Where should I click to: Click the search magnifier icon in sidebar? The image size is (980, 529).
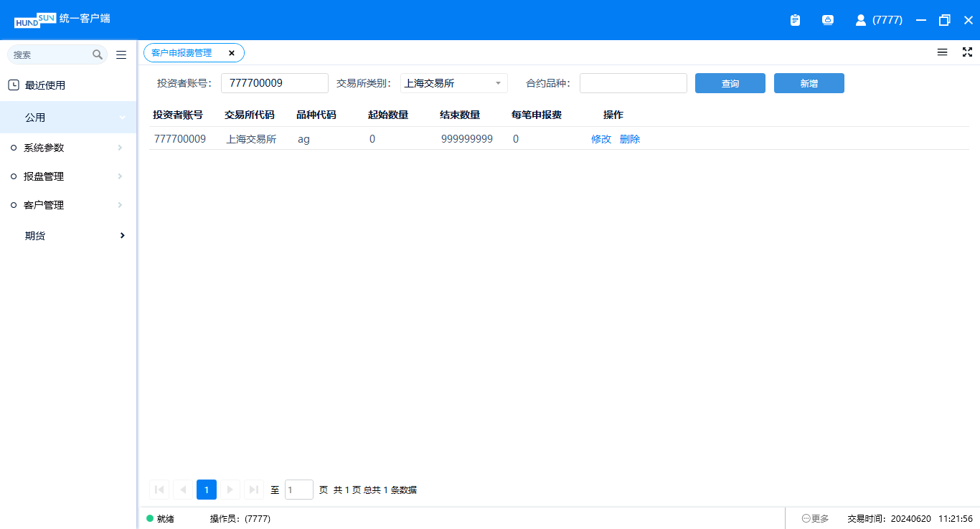[98, 54]
